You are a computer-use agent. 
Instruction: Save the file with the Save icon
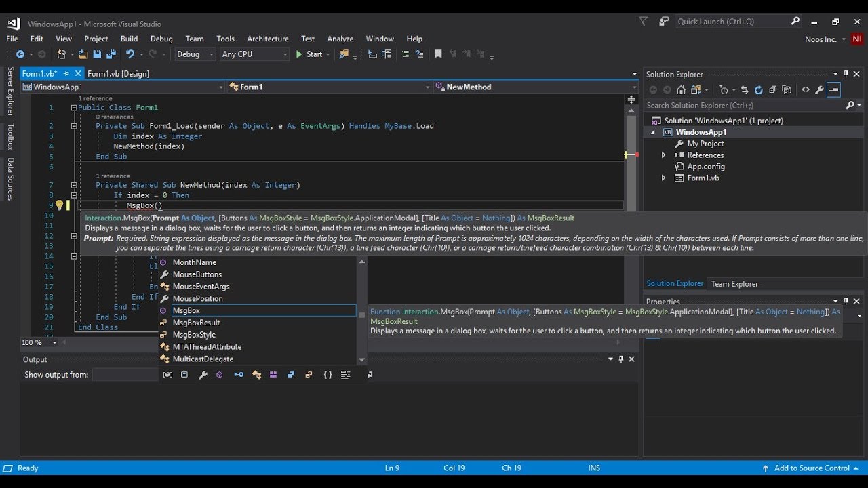click(97, 54)
